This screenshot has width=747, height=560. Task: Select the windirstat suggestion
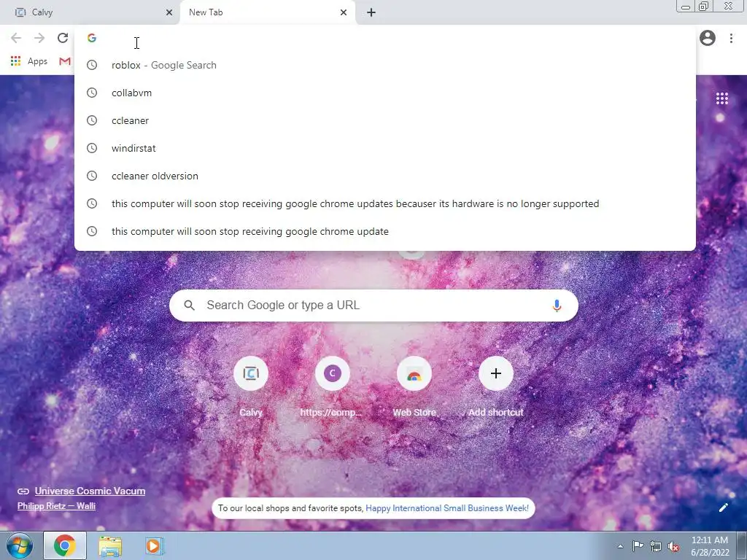pos(385,148)
